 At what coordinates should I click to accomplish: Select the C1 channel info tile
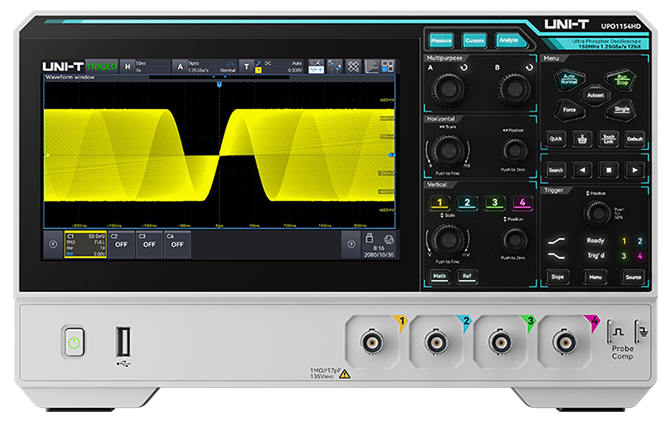(x=85, y=244)
